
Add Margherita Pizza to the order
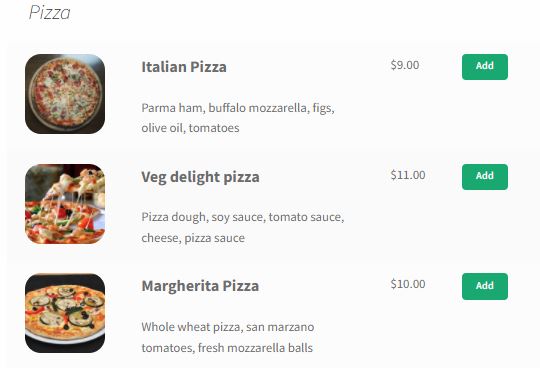coord(485,286)
